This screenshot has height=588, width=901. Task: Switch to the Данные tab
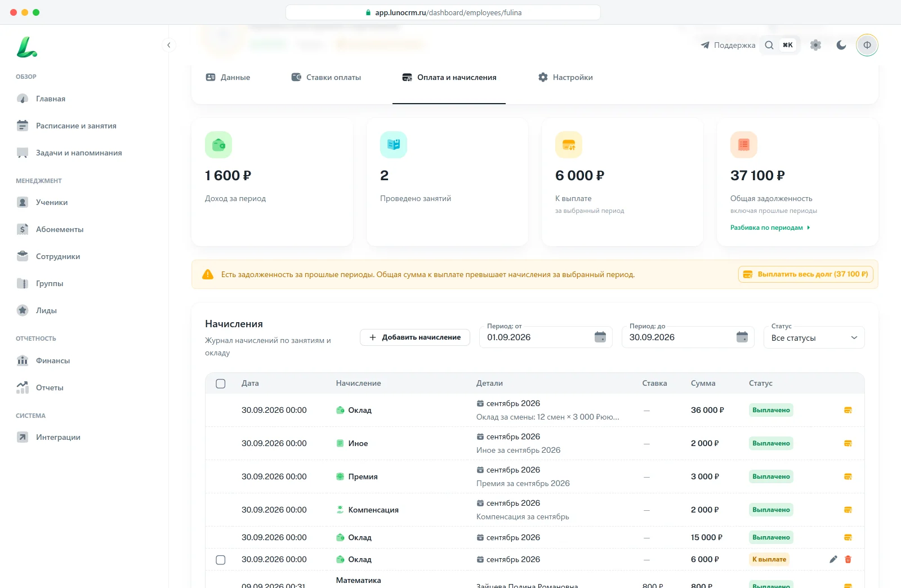pos(228,77)
